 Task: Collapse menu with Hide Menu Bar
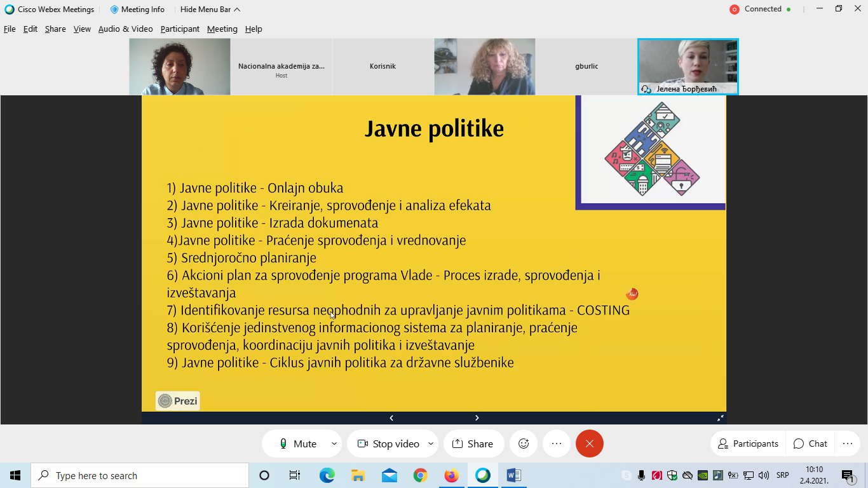coord(210,10)
